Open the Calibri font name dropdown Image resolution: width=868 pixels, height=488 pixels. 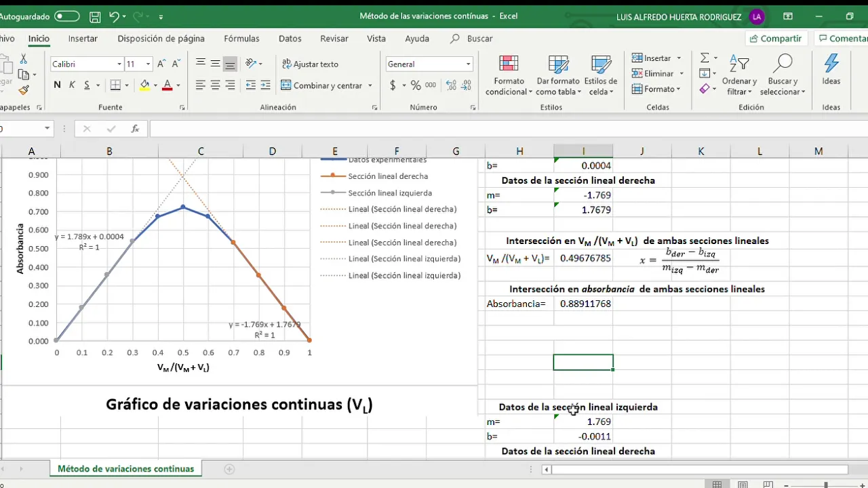119,64
